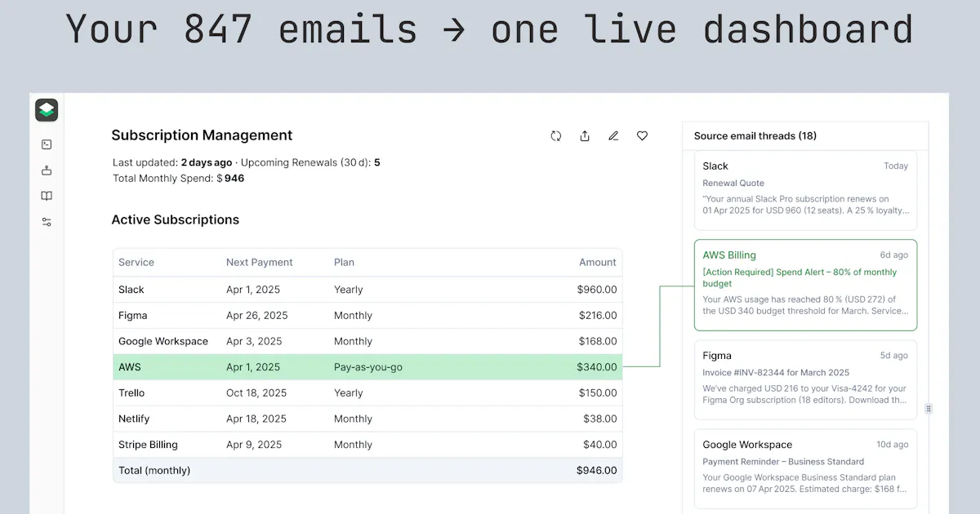This screenshot has width=980, height=514.
Task: Click the Trello service cell
Action: point(132,393)
